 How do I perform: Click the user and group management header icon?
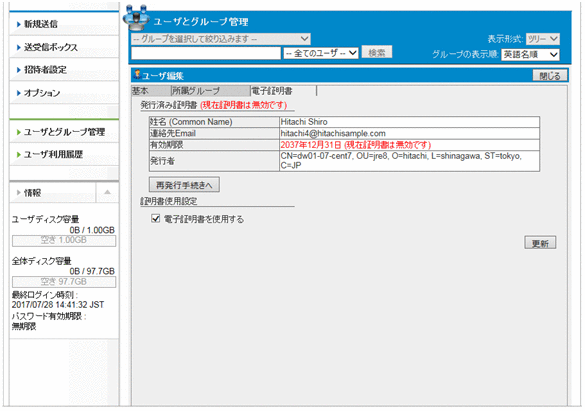[136, 18]
